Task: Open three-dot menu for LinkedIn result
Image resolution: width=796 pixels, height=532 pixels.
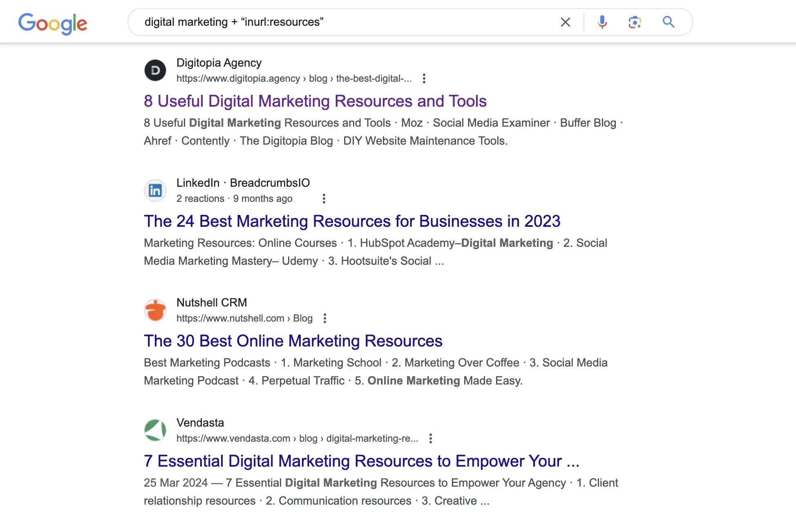Action: 324,199
